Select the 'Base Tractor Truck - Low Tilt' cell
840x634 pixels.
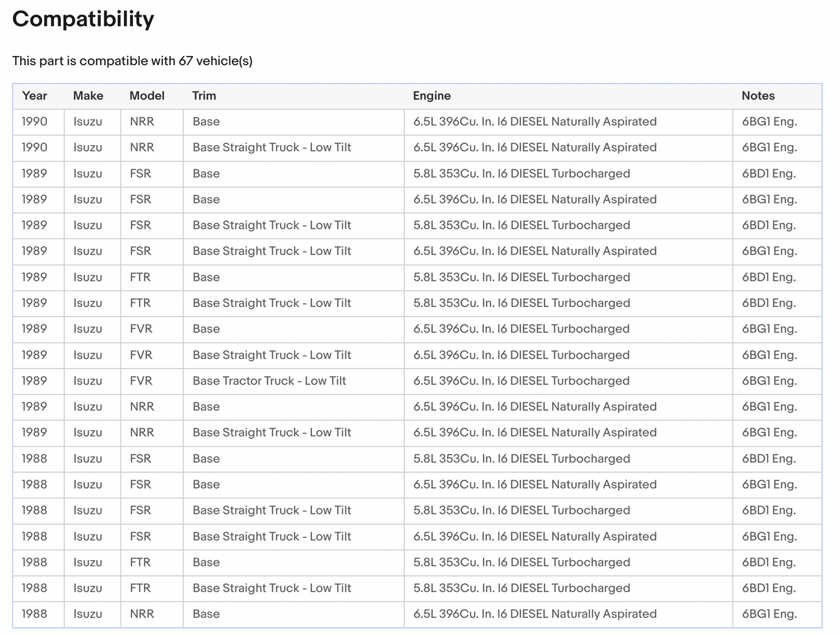269,381
